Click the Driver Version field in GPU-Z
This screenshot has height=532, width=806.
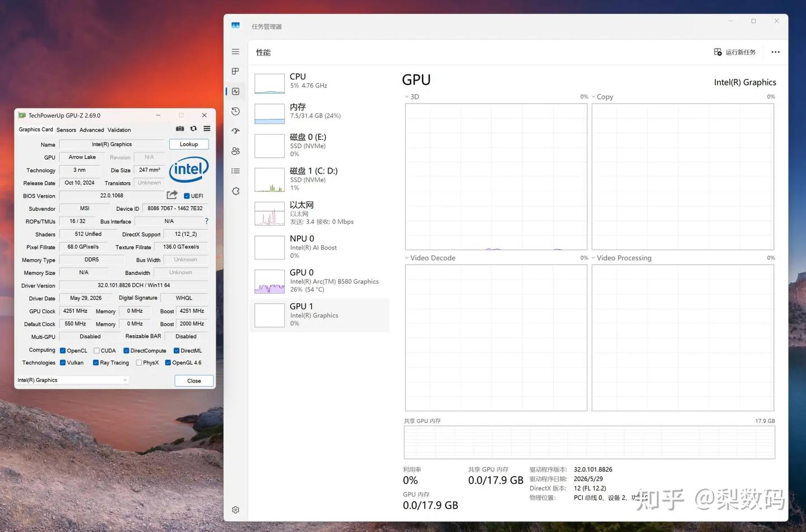coord(134,285)
